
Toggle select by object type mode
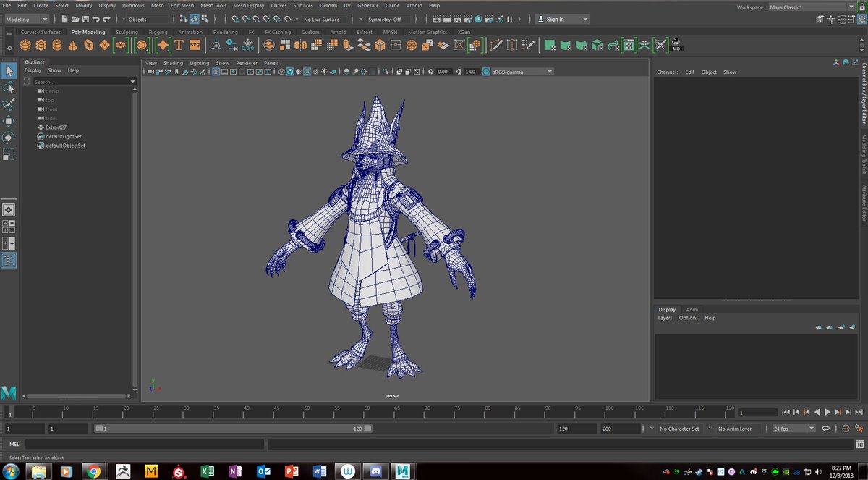(194, 19)
